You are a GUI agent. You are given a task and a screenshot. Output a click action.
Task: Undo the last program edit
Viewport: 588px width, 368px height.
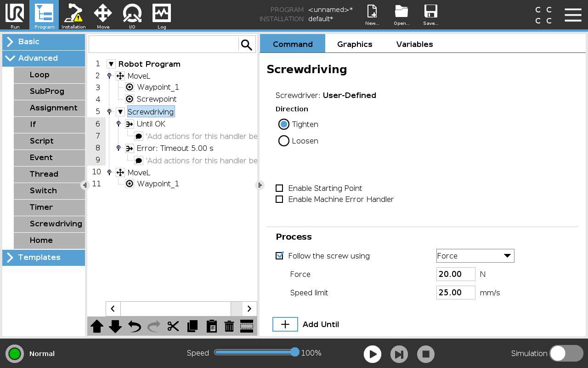click(x=134, y=326)
